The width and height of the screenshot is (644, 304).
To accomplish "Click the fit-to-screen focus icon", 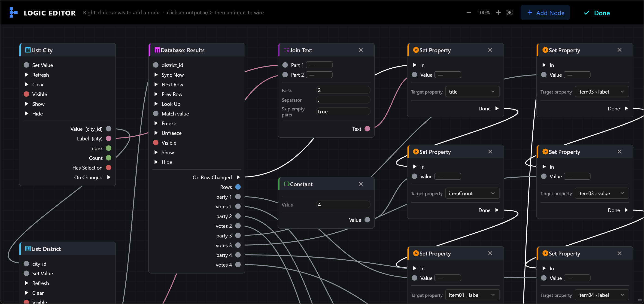I will tap(510, 12).
